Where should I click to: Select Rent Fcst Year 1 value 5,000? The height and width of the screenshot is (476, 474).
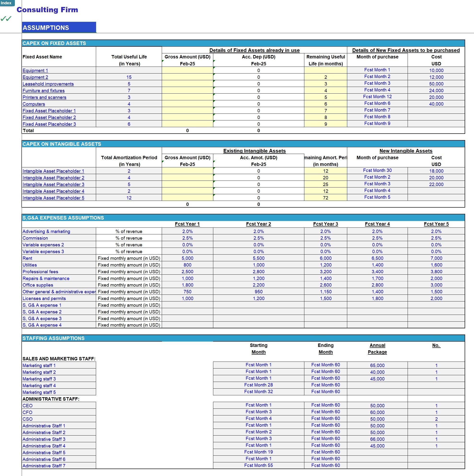187,258
